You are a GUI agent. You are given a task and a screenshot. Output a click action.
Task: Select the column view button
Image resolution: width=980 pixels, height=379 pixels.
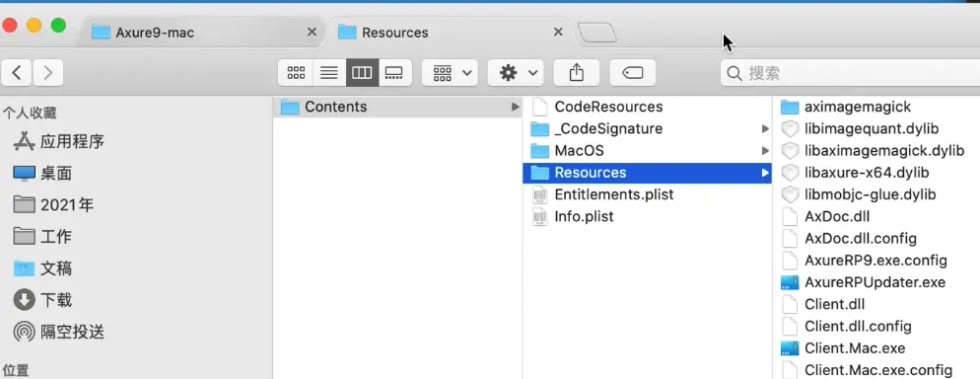pyautogui.click(x=362, y=73)
